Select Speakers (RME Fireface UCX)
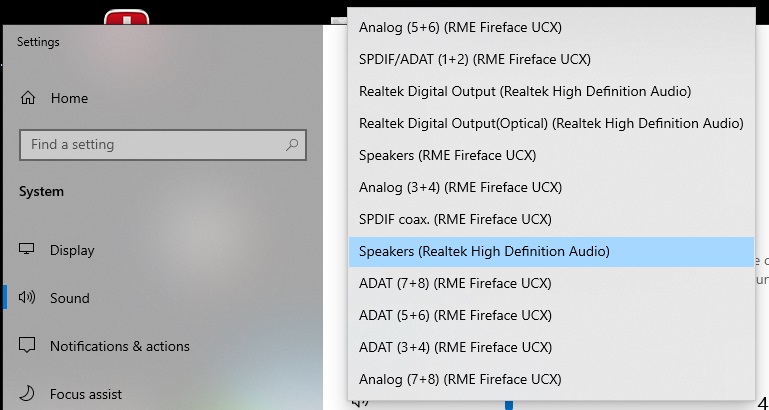Screen dimensions: 769x410 pyautogui.click(x=447, y=155)
